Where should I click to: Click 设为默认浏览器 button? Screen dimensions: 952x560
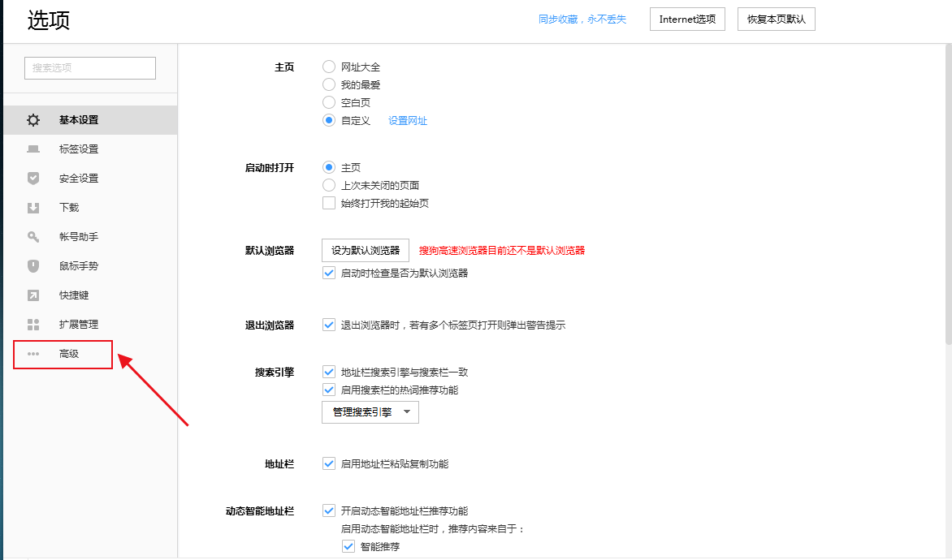coord(366,250)
